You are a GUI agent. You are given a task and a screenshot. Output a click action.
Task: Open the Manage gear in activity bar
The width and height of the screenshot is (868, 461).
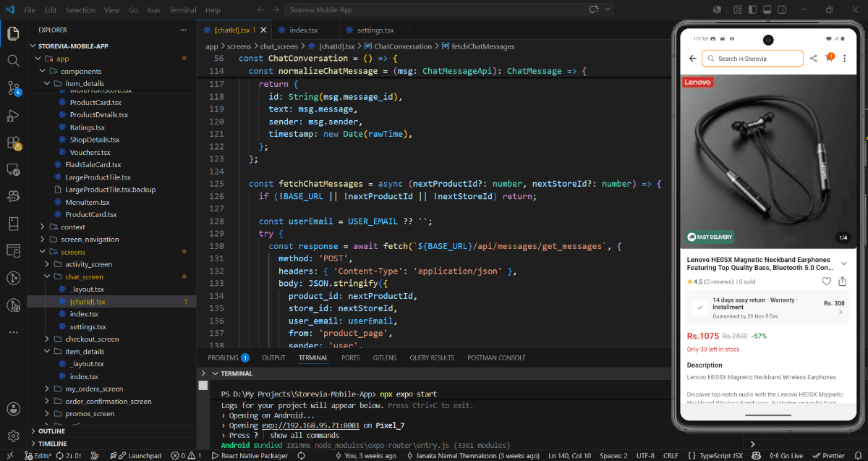[x=13, y=436]
